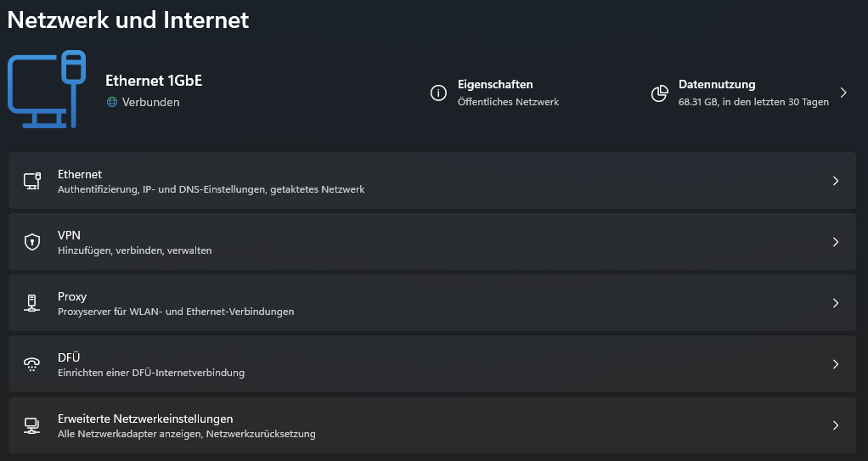This screenshot has width=868, height=461.
Task: Open the Proxy row chevron
Action: [x=836, y=303]
